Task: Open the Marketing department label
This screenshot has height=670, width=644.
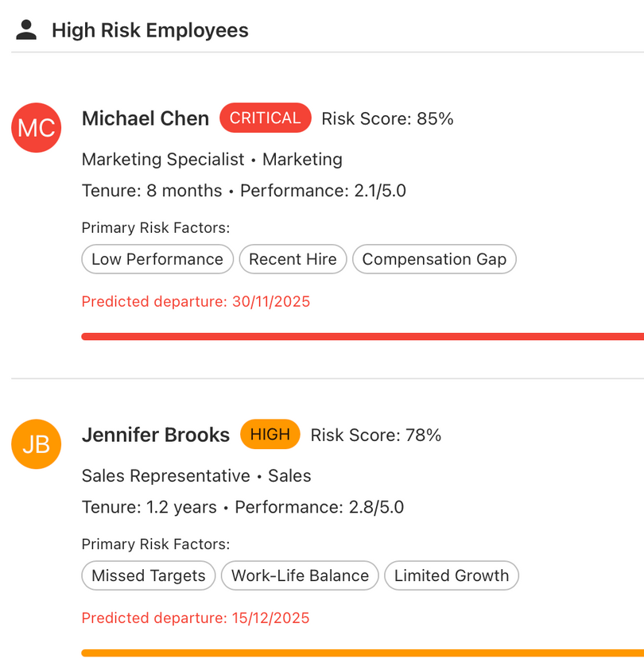Action: [x=302, y=159]
